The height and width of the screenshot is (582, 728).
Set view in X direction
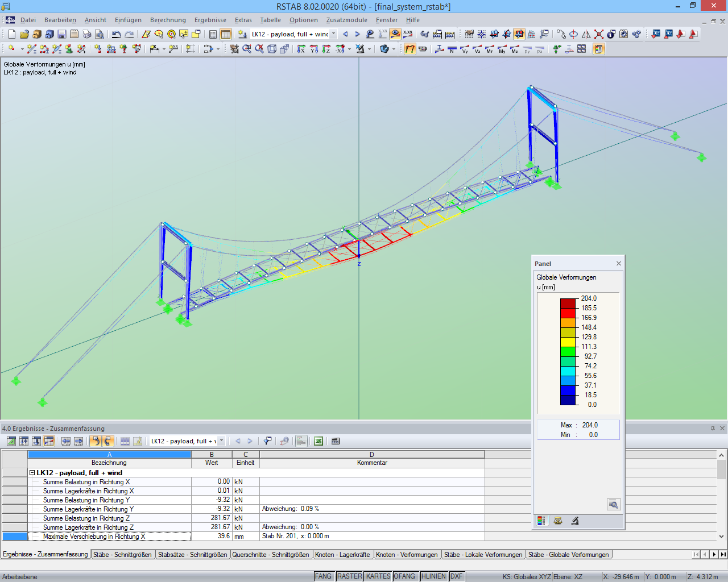click(301, 49)
